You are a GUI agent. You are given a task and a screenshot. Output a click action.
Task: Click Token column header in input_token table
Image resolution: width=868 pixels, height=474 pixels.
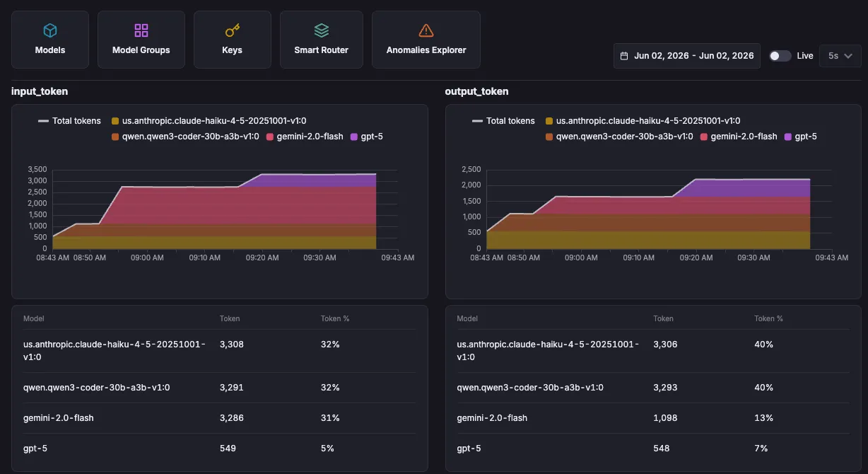coord(230,319)
